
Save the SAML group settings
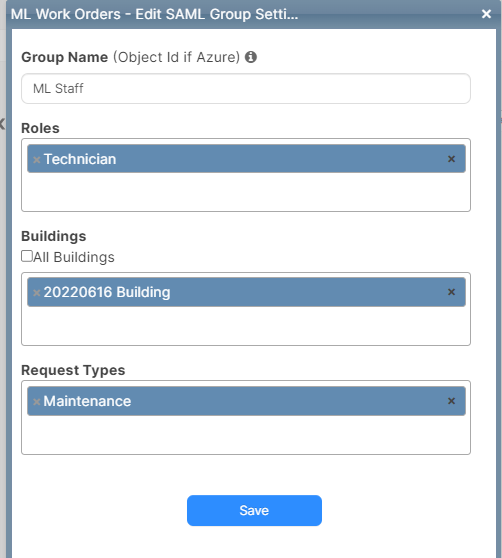[x=254, y=510]
